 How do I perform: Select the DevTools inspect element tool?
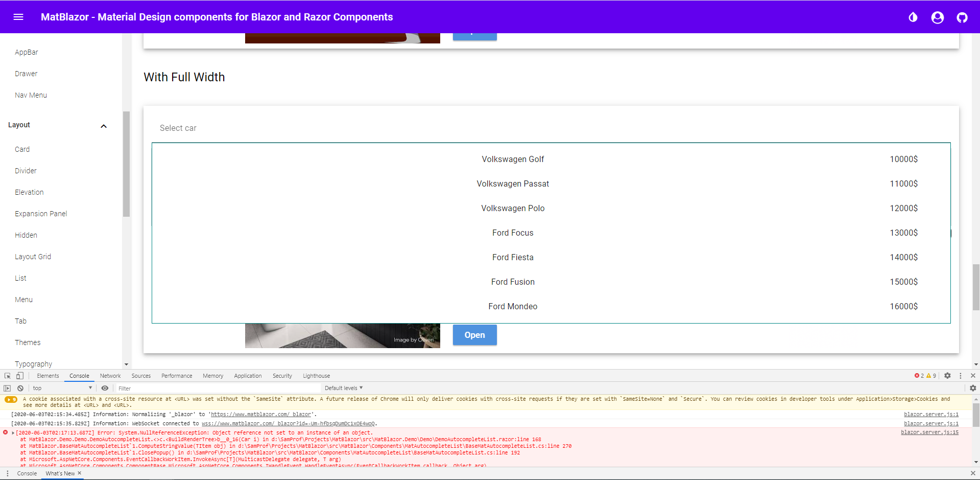point(7,376)
